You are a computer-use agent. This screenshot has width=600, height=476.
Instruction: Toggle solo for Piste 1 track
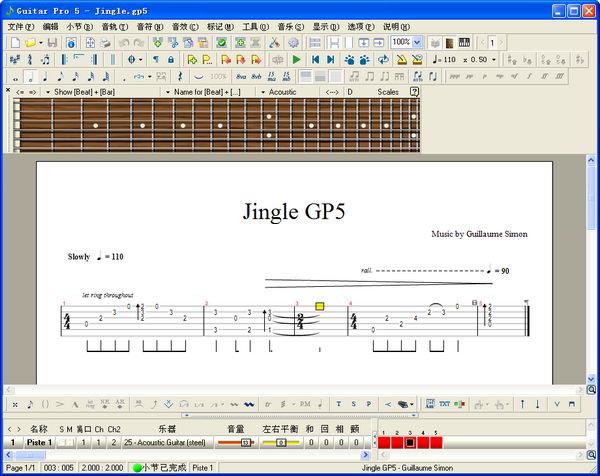60,442
